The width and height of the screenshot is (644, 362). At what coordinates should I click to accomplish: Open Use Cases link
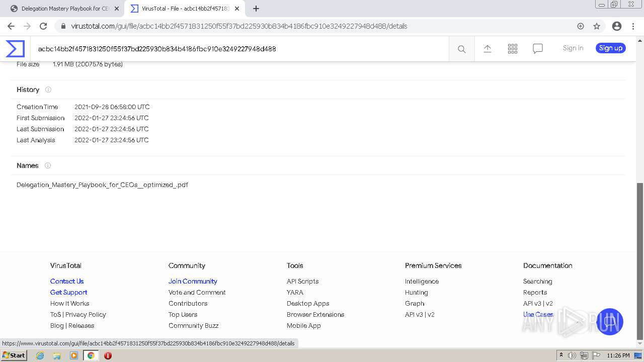pos(538,315)
